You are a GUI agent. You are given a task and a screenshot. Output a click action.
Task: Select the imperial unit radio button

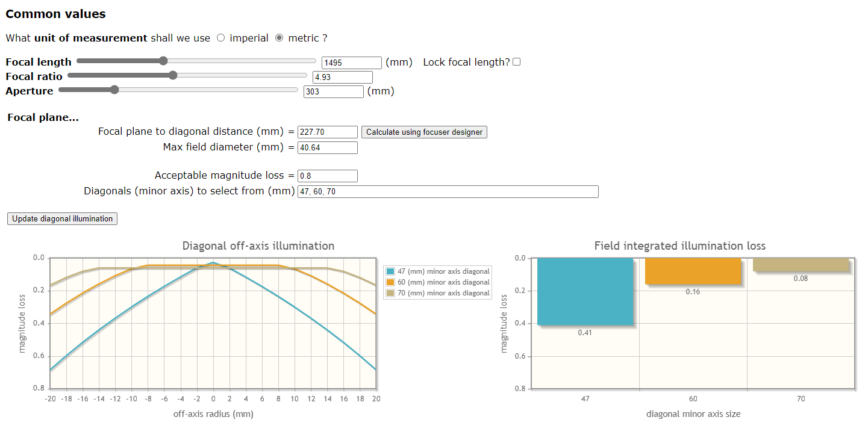point(220,38)
